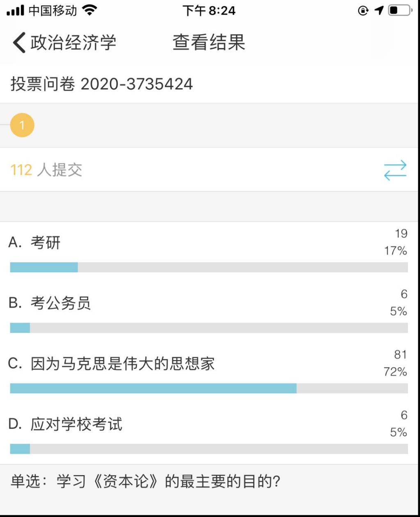Tap the rotation lock status icon

tap(363, 10)
